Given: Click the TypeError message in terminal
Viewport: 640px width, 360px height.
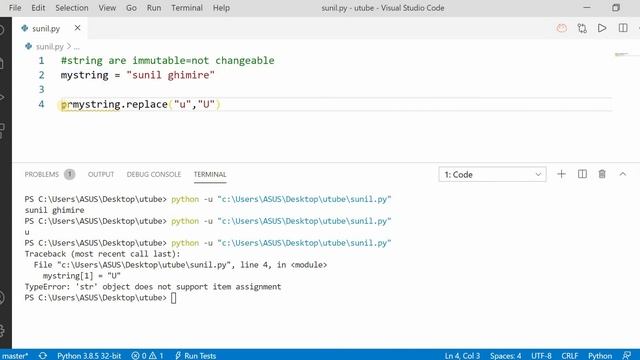Looking at the screenshot, I should click(153, 287).
